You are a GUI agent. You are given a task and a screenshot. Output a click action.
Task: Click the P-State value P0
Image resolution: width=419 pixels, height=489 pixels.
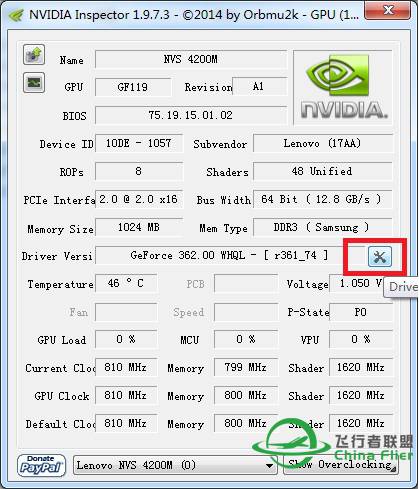point(361,312)
